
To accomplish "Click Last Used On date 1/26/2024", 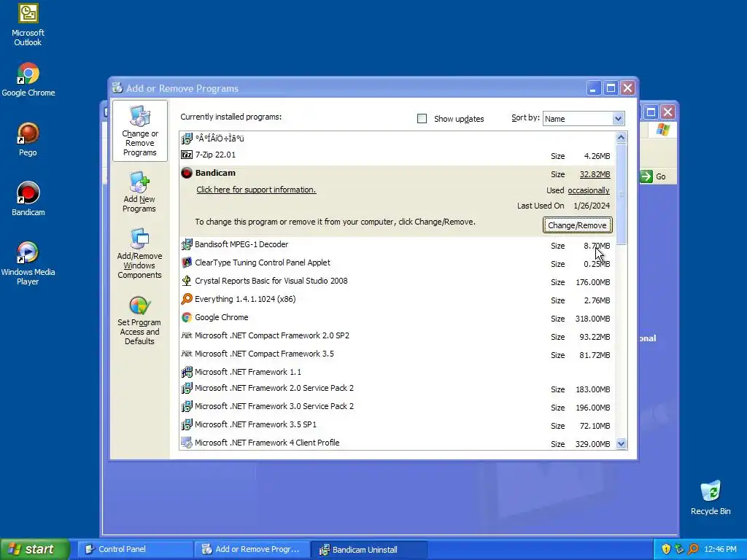I will point(592,206).
